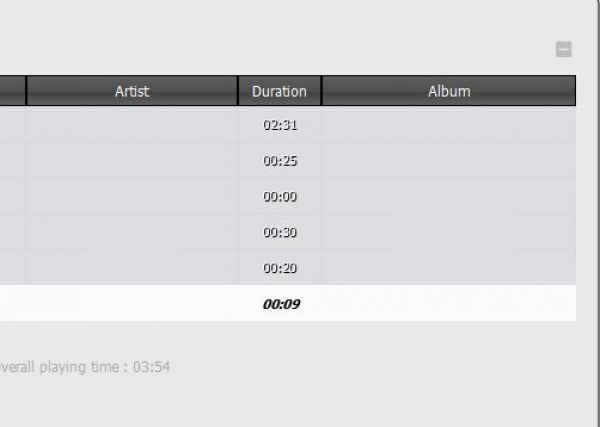The height and width of the screenshot is (427, 600).
Task: Click the Artist cell of the 00:20 track
Action: [132, 268]
